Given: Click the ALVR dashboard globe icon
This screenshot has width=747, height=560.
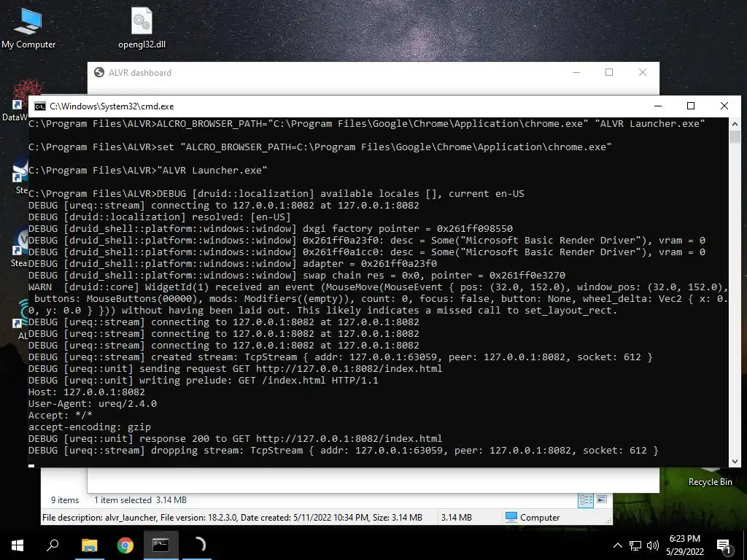Looking at the screenshot, I should coord(99,72).
